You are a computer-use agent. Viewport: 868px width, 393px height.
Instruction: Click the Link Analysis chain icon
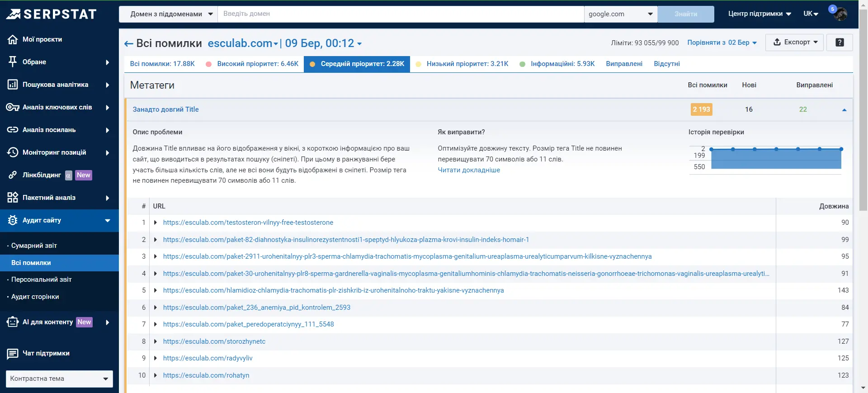pos(13,130)
